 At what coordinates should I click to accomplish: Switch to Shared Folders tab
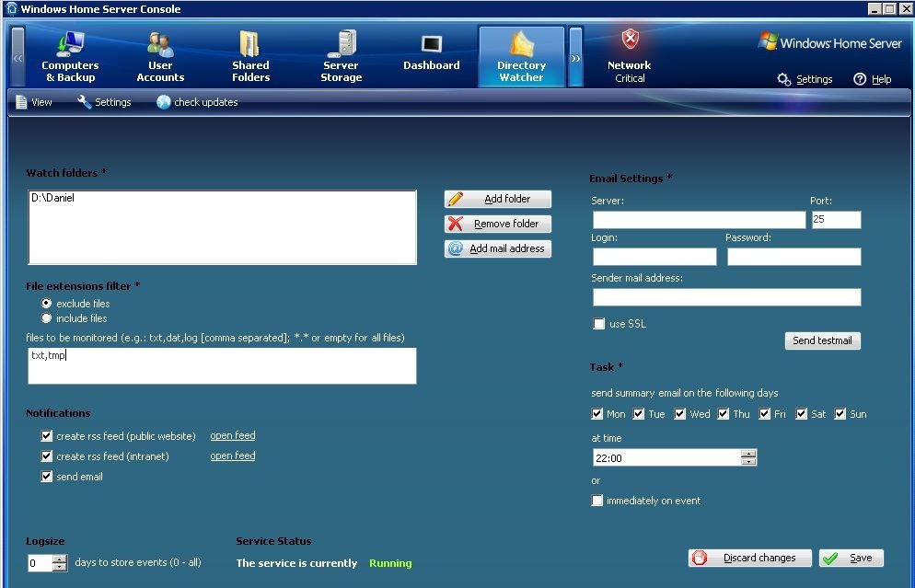(250, 57)
